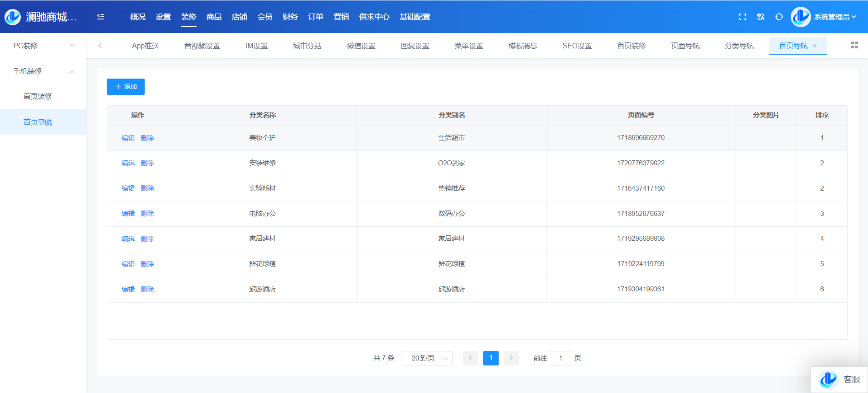
Task: Open the language translation icon
Action: point(761,17)
